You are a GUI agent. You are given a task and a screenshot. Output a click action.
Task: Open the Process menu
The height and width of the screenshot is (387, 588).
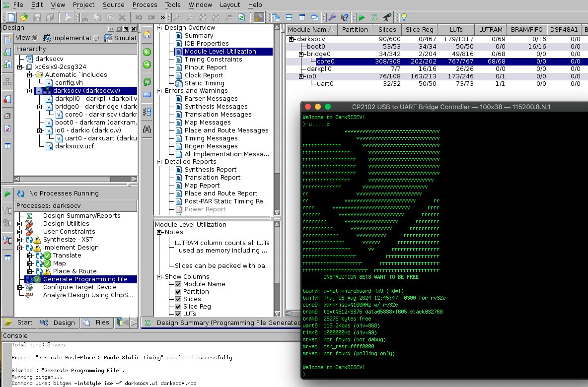coord(145,5)
